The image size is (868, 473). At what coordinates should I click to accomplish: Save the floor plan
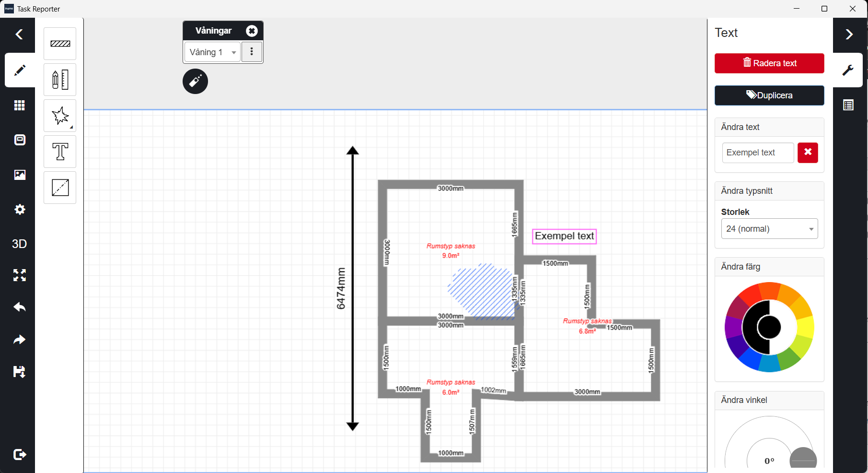(19, 372)
